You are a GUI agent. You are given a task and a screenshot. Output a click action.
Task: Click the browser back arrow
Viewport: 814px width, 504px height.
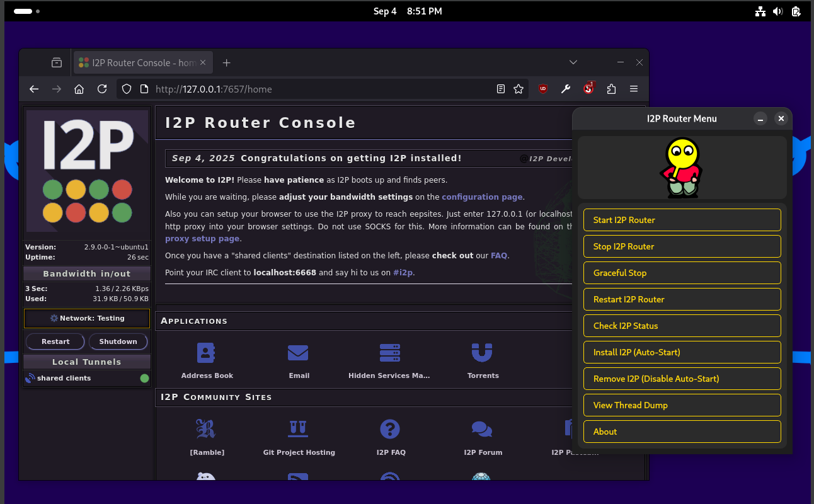point(34,89)
